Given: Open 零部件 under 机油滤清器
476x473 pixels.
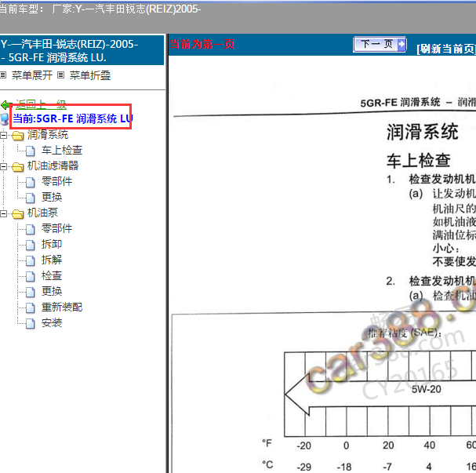Looking at the screenshot, I should [56, 181].
